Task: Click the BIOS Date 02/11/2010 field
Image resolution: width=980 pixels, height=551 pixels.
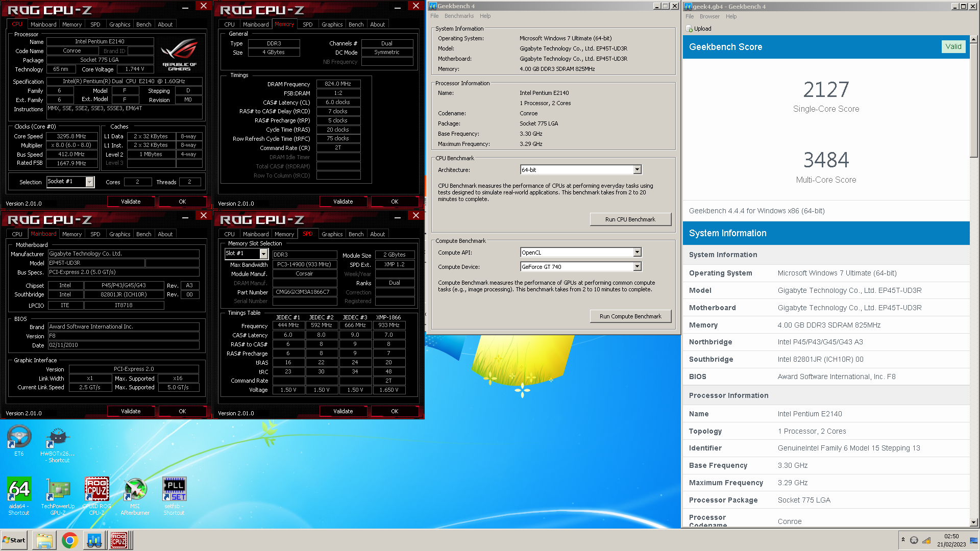Action: tap(124, 345)
